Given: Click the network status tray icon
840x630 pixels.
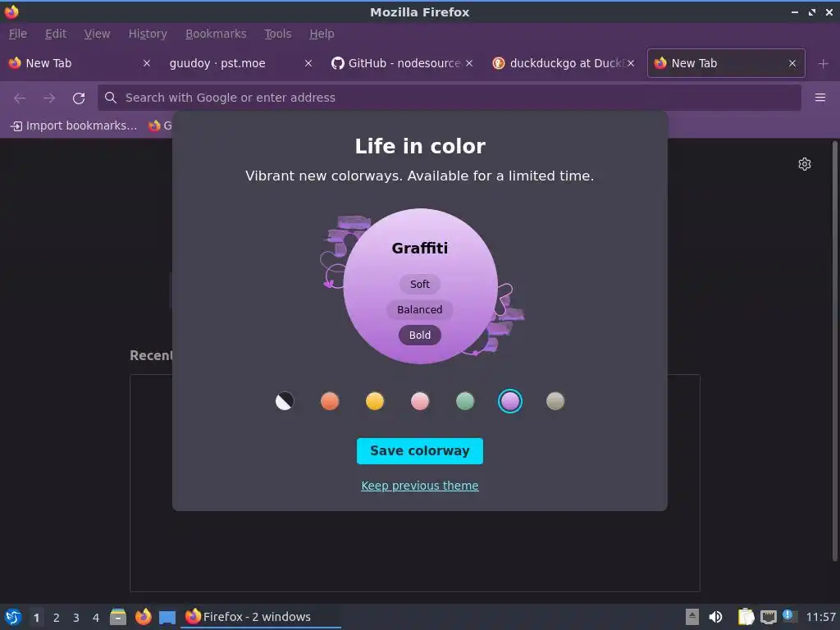Looking at the screenshot, I should pyautogui.click(x=768, y=617).
